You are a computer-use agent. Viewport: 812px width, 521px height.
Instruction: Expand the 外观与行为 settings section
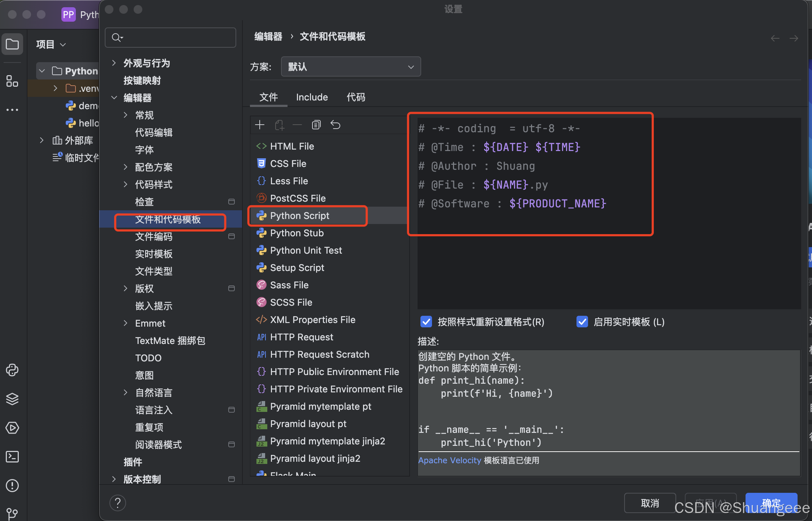coord(114,63)
